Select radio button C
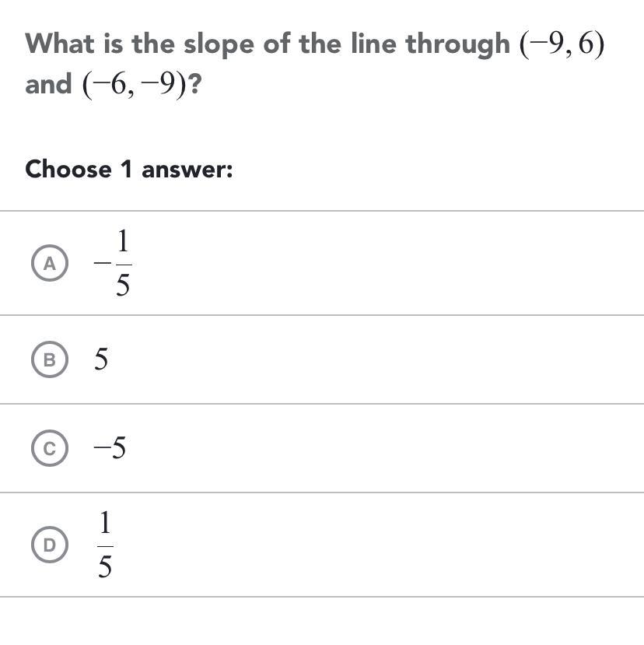The width and height of the screenshot is (644, 645). (x=50, y=448)
